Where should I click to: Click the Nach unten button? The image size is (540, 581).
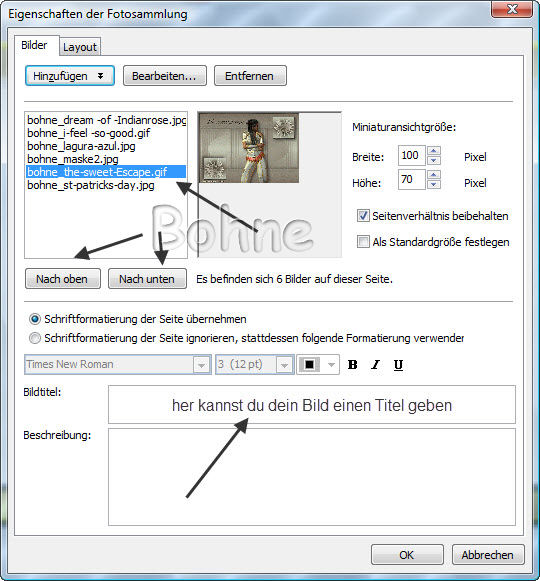click(147, 279)
